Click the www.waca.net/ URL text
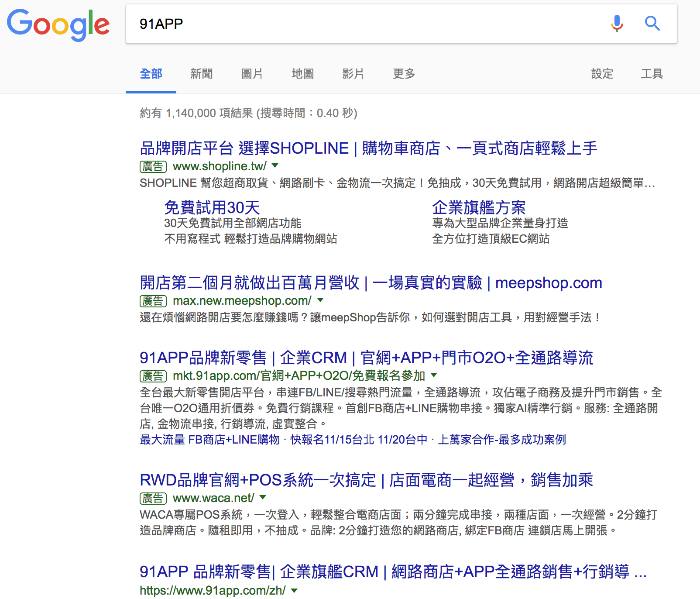The width and height of the screenshot is (700, 599). 213,498
